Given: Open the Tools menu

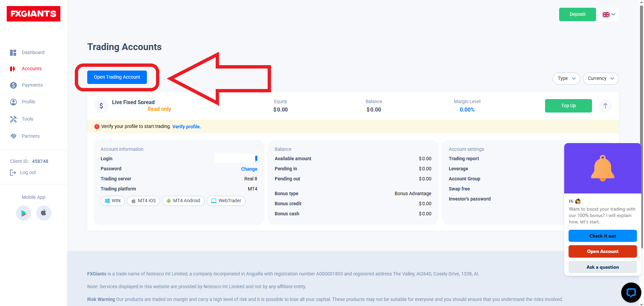Looking at the screenshot, I should [28, 119].
